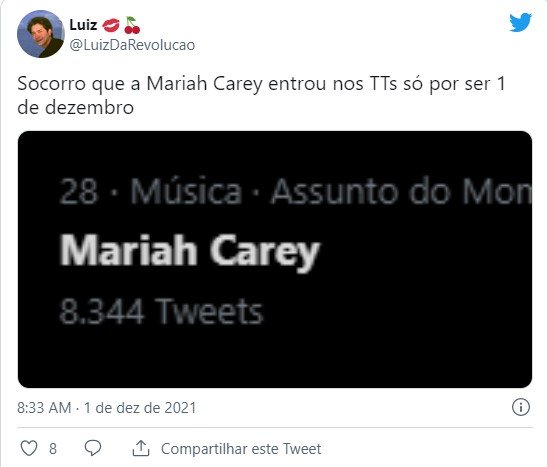Click Compartilhar este Tweet
The image size is (547, 467).
(x=241, y=449)
